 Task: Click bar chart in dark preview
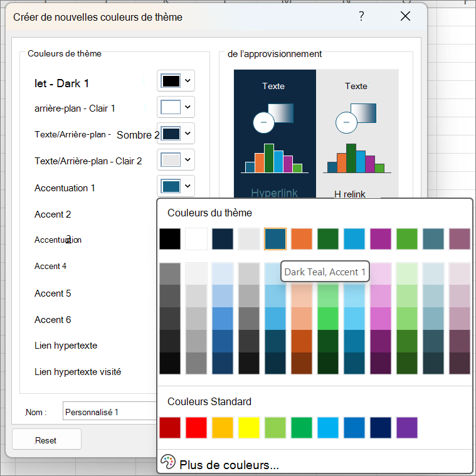point(275,158)
